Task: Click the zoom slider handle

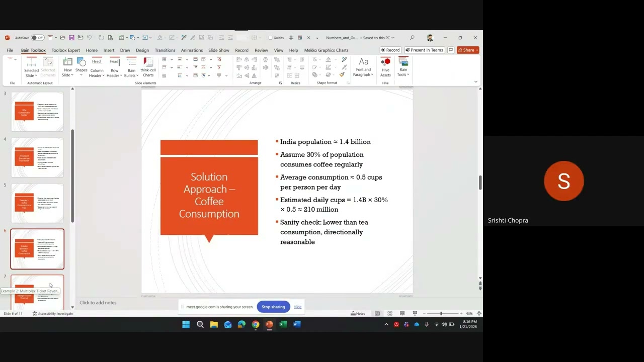Action: click(x=441, y=314)
